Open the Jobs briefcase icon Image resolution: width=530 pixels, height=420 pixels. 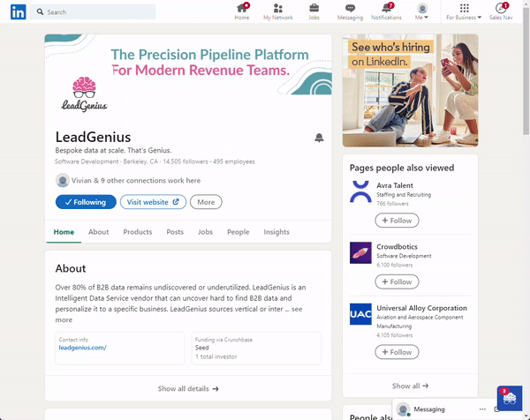coord(314,11)
